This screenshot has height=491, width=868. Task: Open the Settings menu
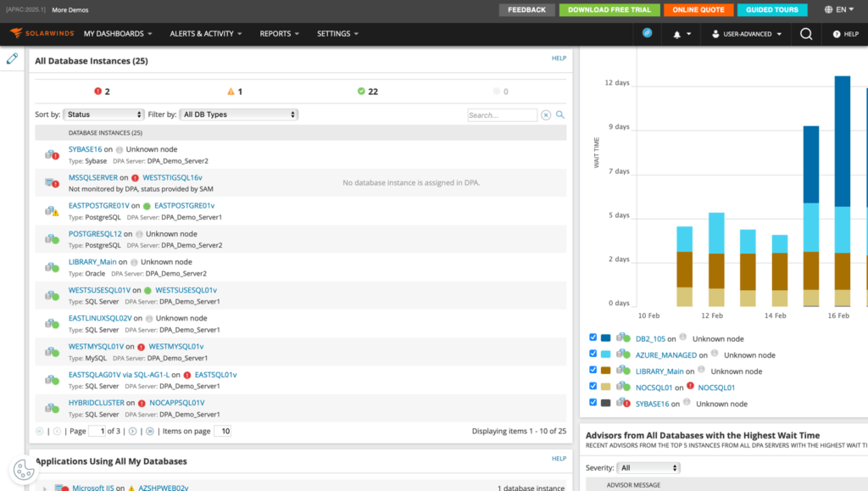337,34
